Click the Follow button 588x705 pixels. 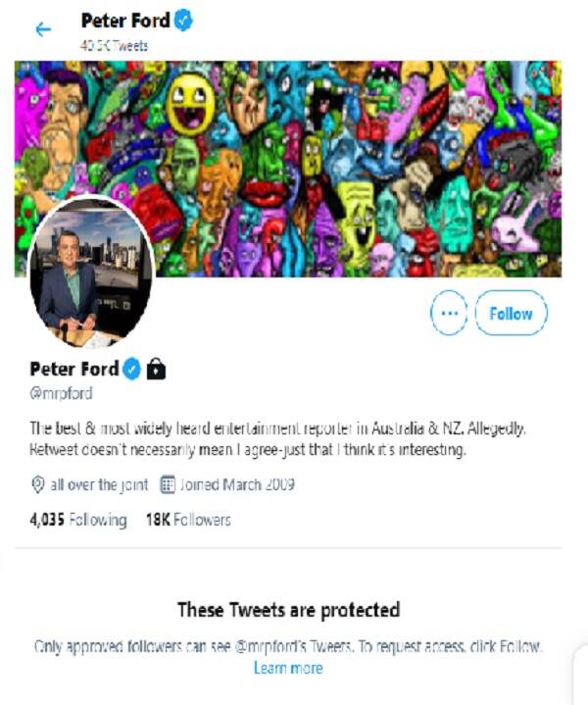tap(512, 313)
